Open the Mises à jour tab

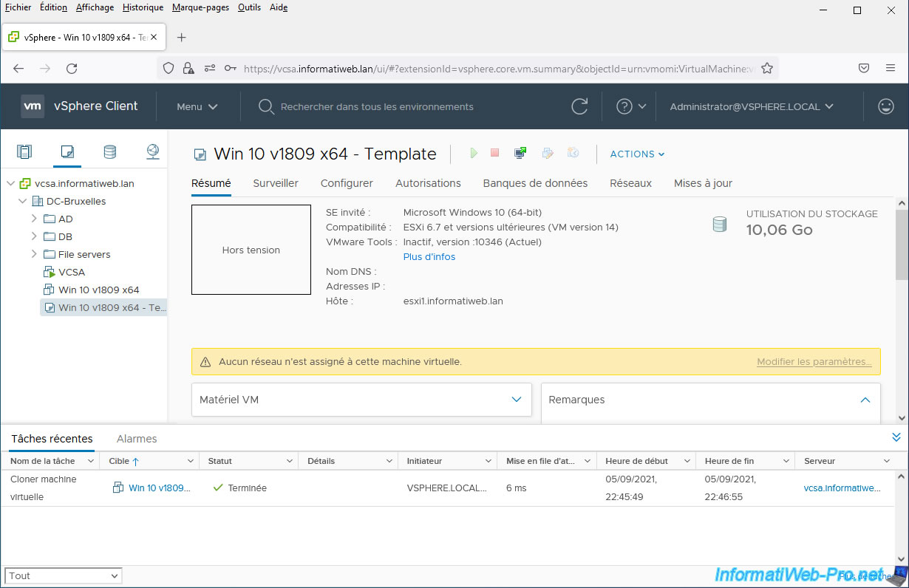click(703, 183)
